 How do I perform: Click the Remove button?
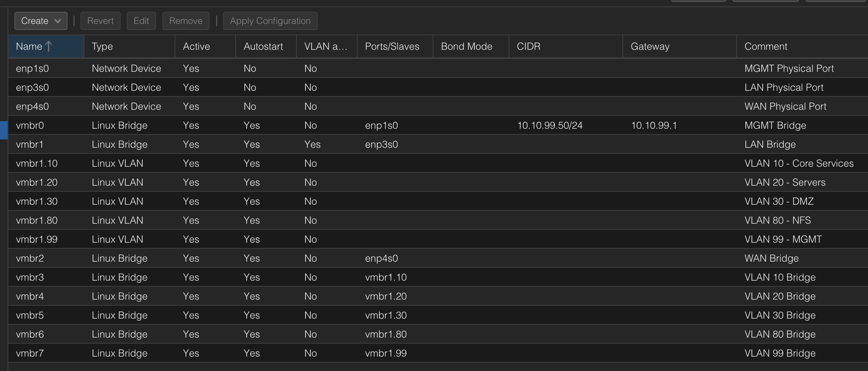pos(186,21)
